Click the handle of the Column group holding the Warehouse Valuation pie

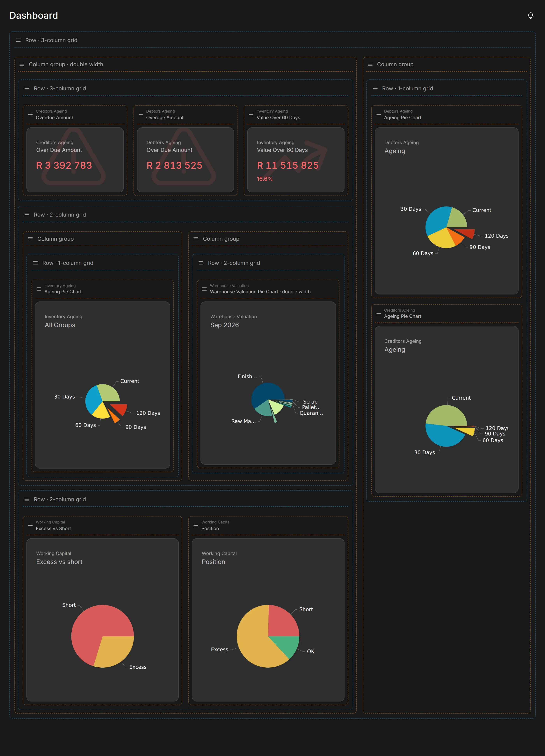point(196,239)
